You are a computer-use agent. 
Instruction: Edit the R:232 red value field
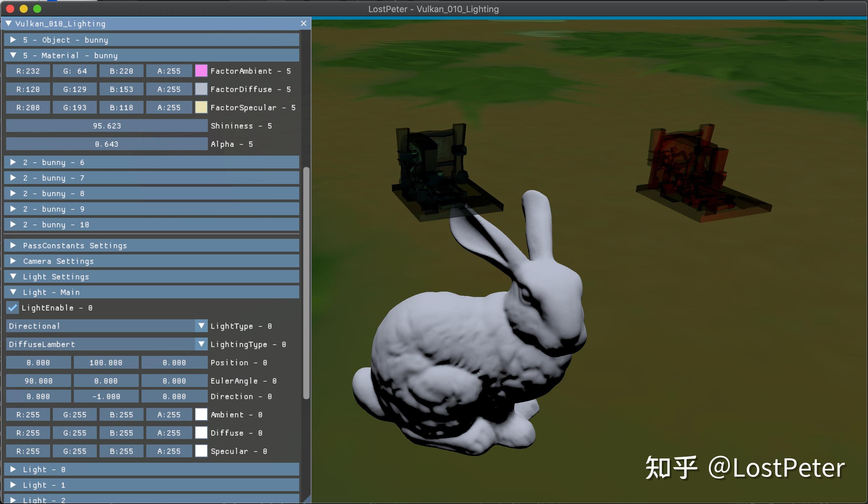(x=28, y=71)
